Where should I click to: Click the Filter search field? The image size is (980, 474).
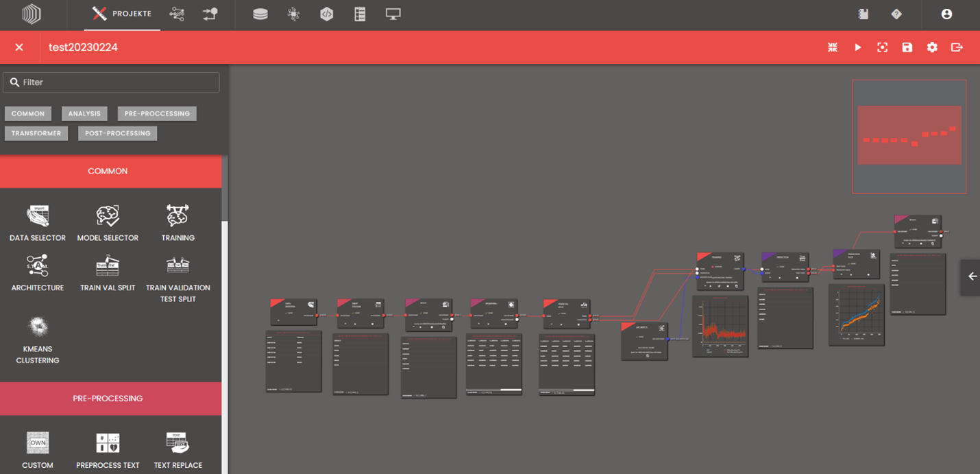pos(111,82)
